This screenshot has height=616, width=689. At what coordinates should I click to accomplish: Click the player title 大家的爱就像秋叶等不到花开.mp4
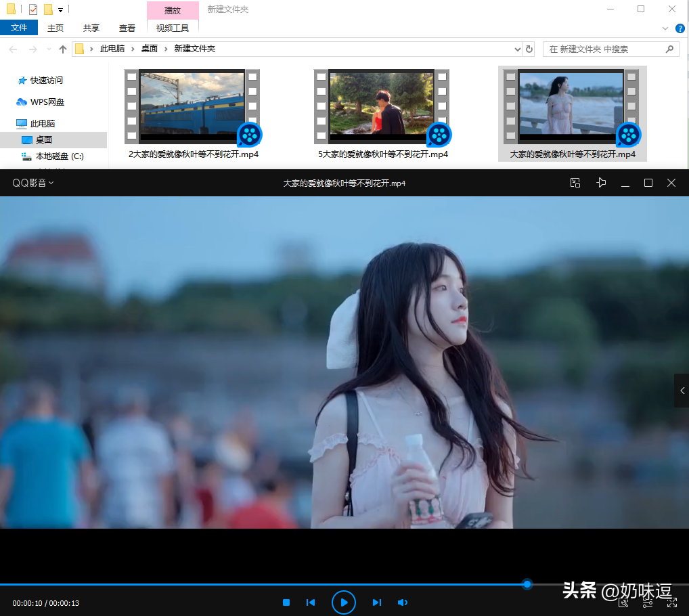(344, 183)
